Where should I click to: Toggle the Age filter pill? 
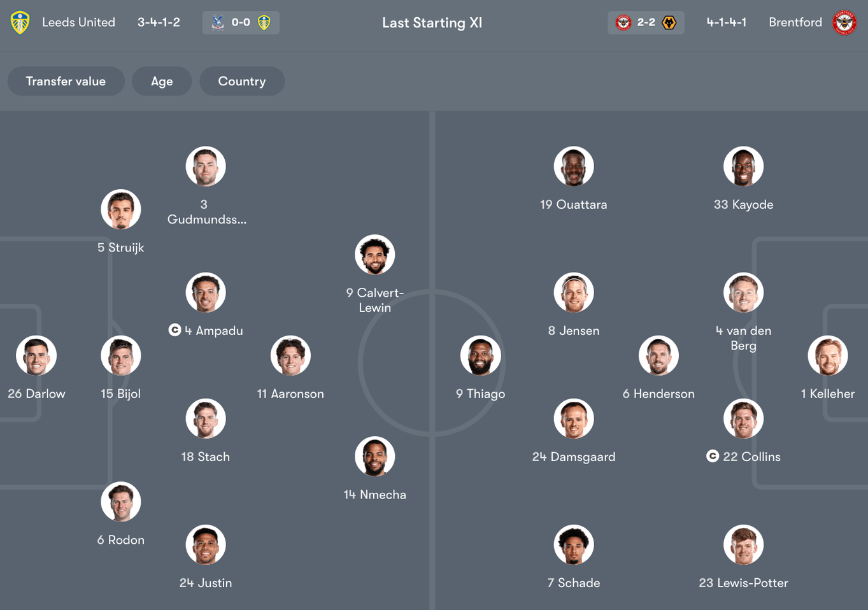click(x=162, y=82)
